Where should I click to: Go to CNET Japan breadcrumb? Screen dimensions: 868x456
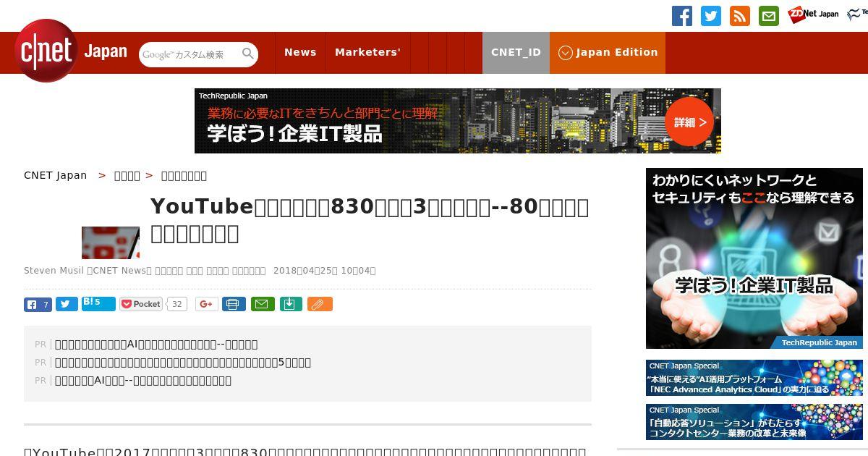(x=55, y=175)
